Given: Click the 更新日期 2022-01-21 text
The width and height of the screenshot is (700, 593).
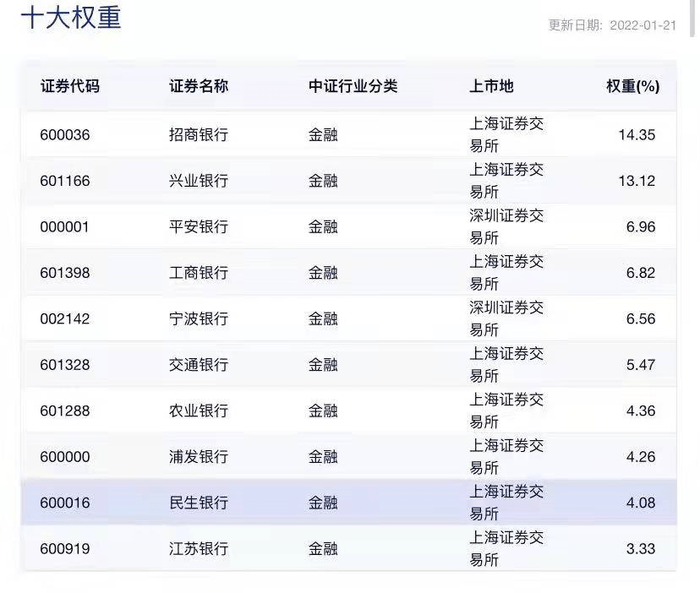Looking at the screenshot, I should (x=612, y=25).
